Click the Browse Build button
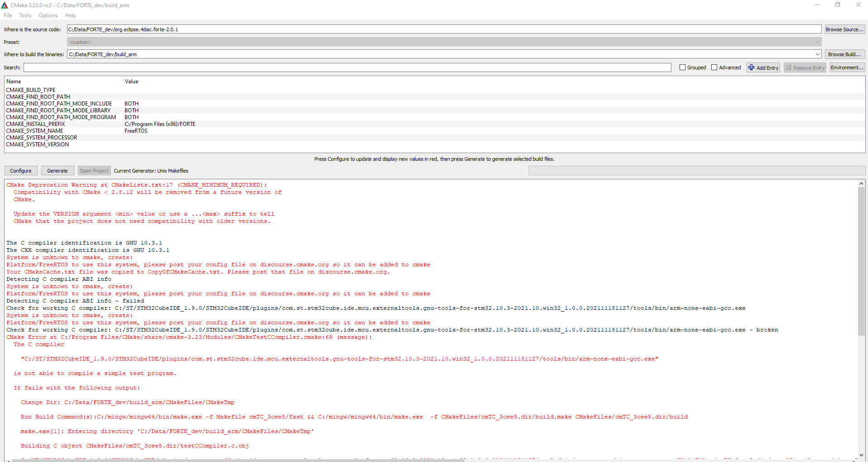This screenshot has width=868, height=462. (x=845, y=54)
